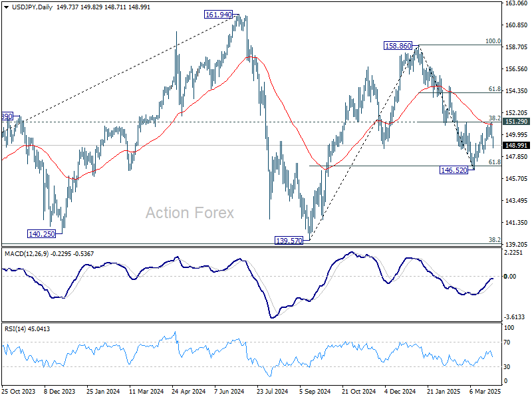Click the 61.8 Fibonacci label near 146.520
This screenshot has height=399, width=532.
495,162
